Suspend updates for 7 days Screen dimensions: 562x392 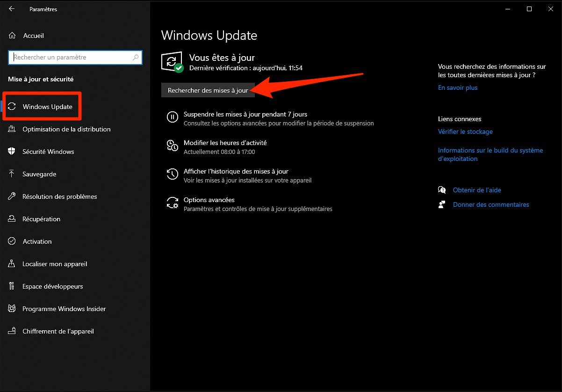pos(245,114)
